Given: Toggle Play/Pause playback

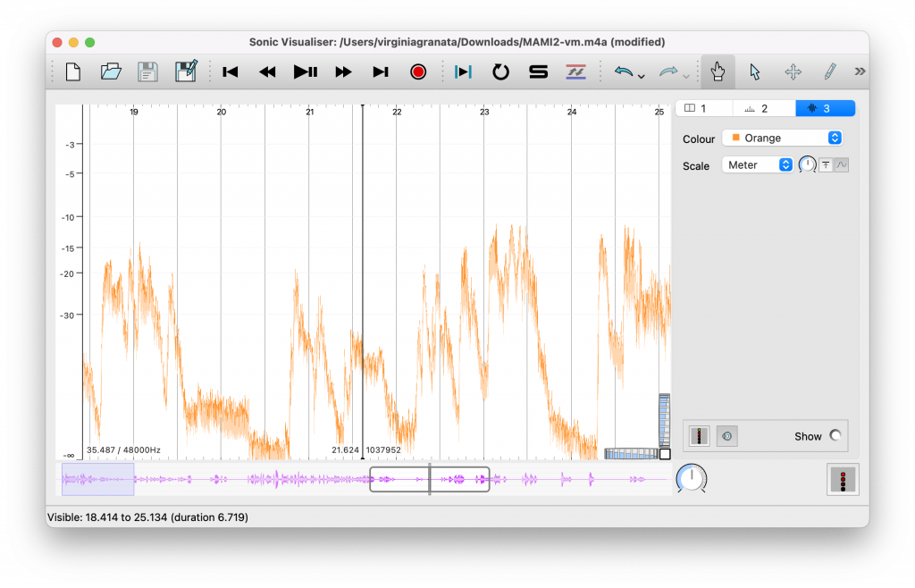Looking at the screenshot, I should click(x=306, y=72).
